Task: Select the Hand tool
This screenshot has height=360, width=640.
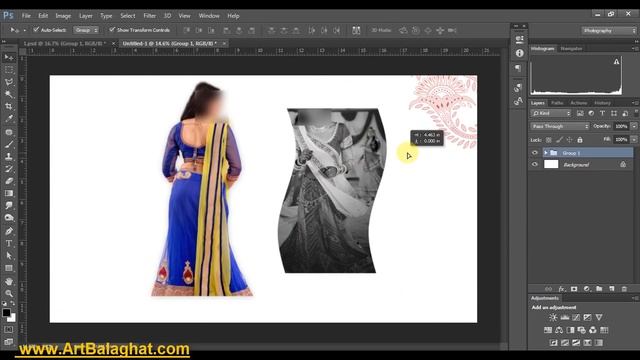Action: pos(9,282)
